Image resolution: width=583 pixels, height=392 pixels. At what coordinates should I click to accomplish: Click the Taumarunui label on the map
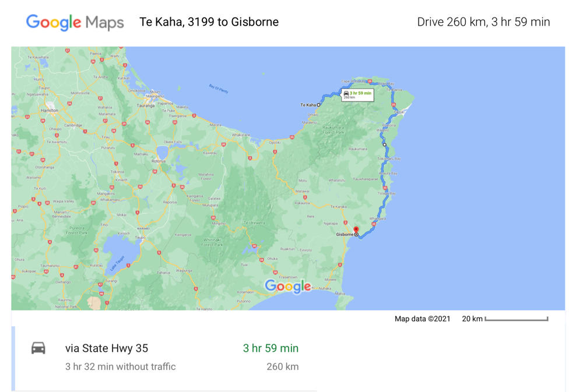(50, 266)
